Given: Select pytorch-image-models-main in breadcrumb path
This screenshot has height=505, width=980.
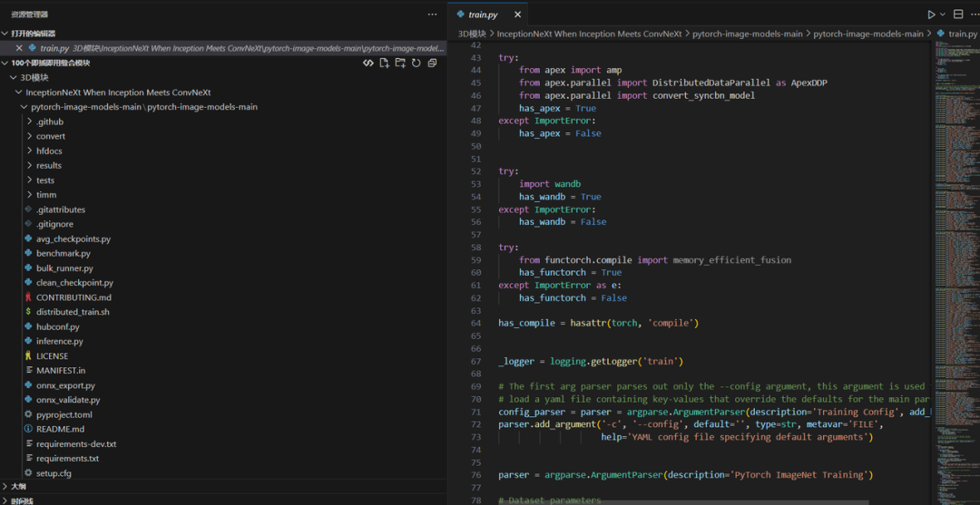Looking at the screenshot, I should (x=747, y=34).
